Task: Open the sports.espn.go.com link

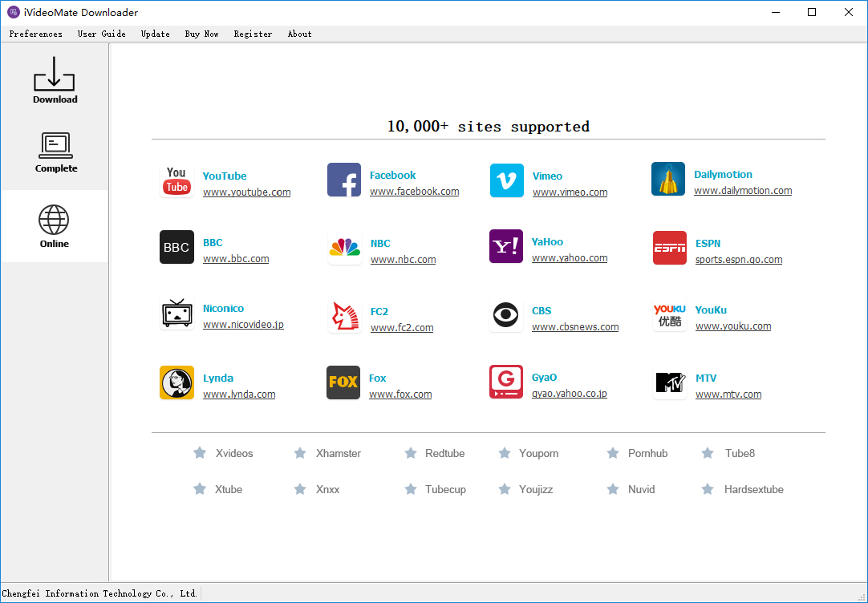Action: click(x=739, y=260)
